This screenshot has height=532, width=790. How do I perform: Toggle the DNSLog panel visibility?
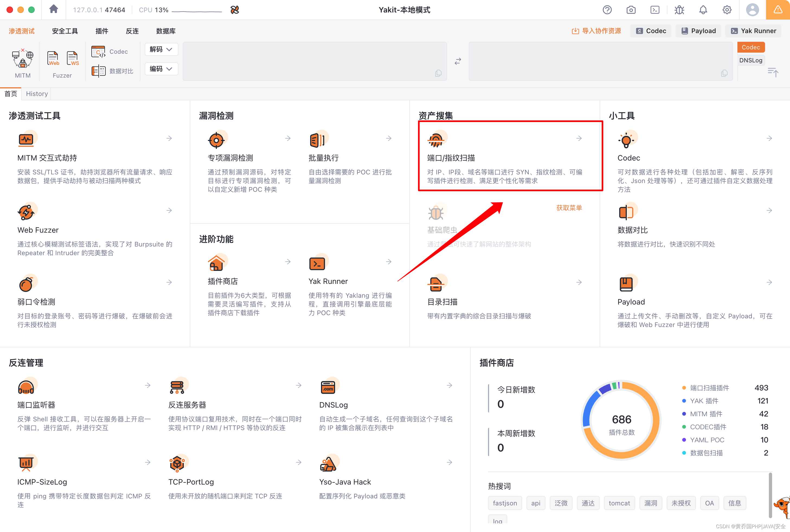click(x=750, y=60)
